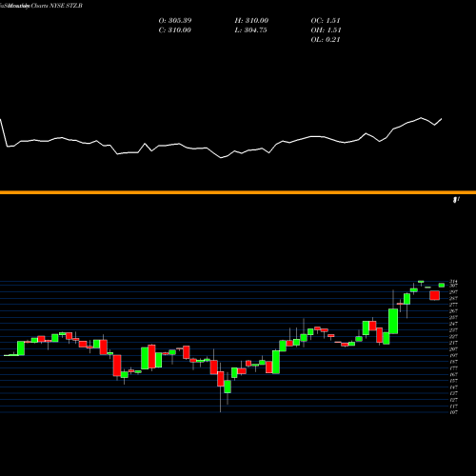The image size is (476, 476).
Task: Click the 257 price axis label
Action: pyautogui.click(x=453, y=317)
